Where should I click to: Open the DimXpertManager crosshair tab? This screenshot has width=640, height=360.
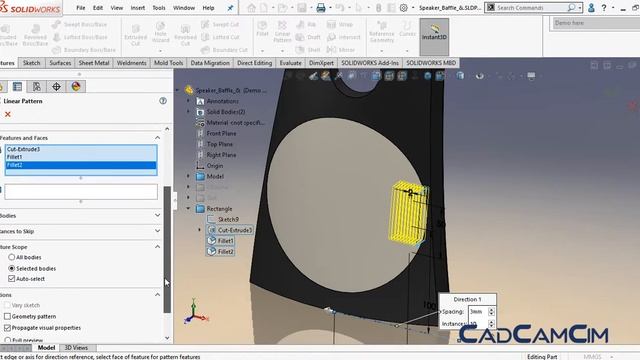click(56, 86)
